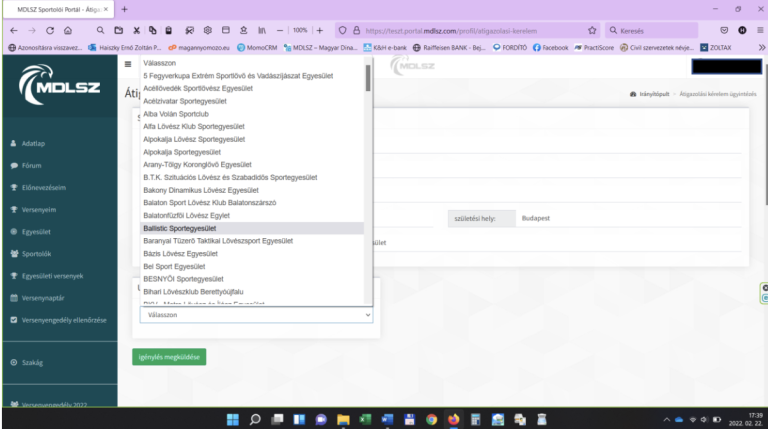Viewport: 768px width, 429px height.
Task: Toggle the sidebar with the hamburger icon
Action: click(127, 64)
